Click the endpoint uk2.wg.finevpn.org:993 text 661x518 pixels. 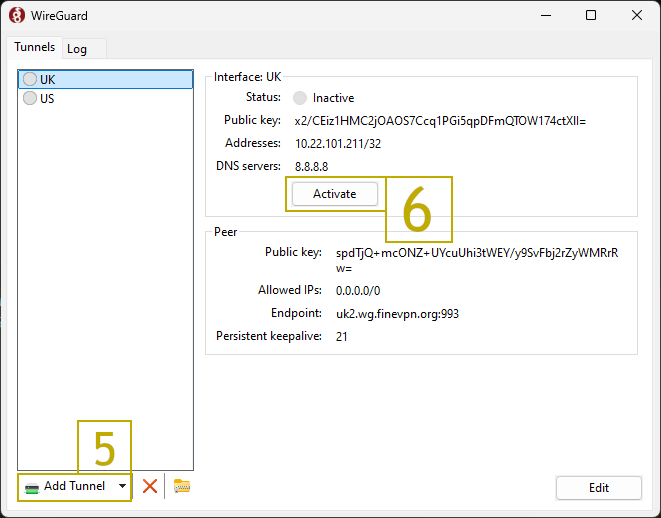click(397, 313)
